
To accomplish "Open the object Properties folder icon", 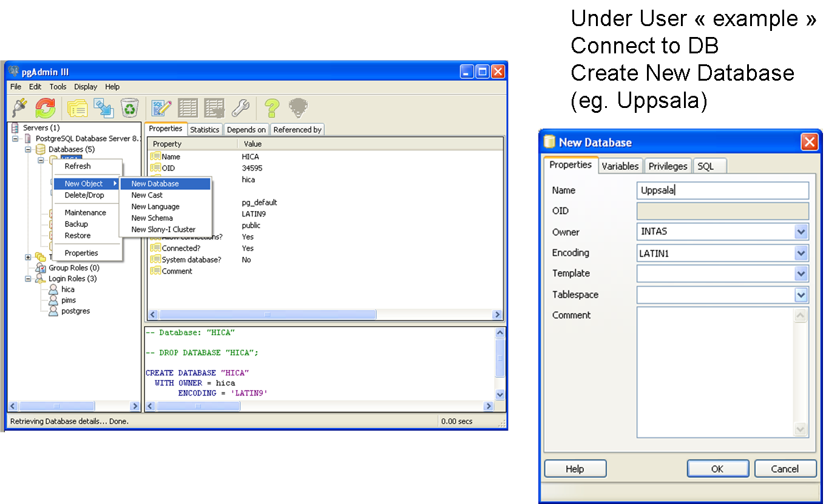I will [x=78, y=109].
